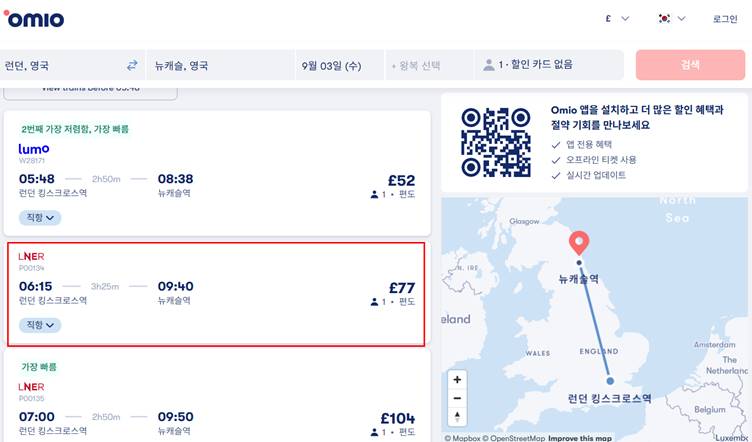Click the London King's Cross map dot
The height and width of the screenshot is (442, 752).
click(610, 381)
